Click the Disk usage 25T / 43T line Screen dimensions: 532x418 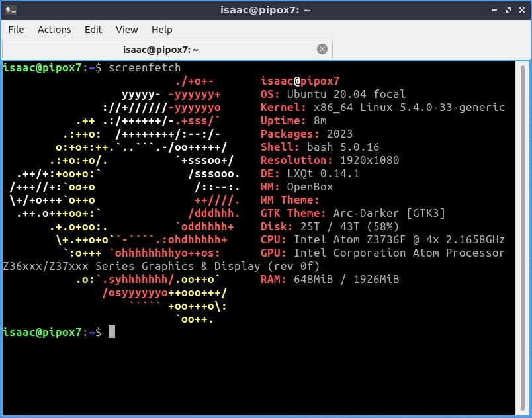coord(330,226)
